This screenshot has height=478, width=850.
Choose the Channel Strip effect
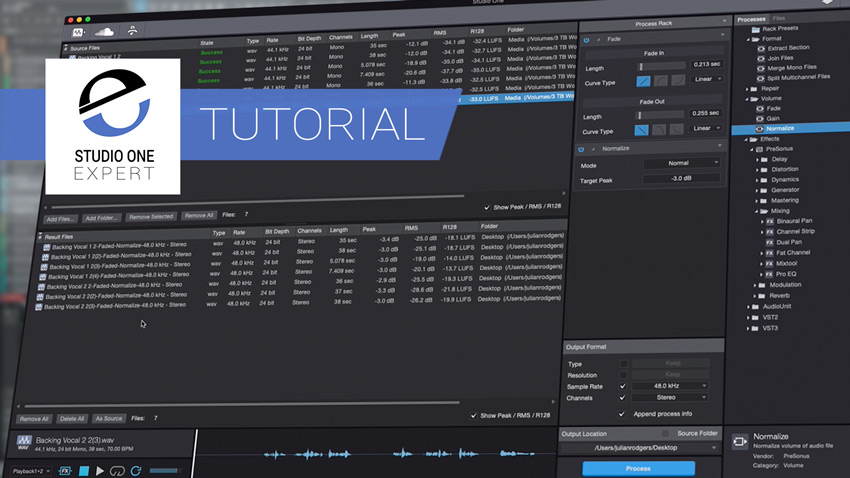[x=795, y=231]
